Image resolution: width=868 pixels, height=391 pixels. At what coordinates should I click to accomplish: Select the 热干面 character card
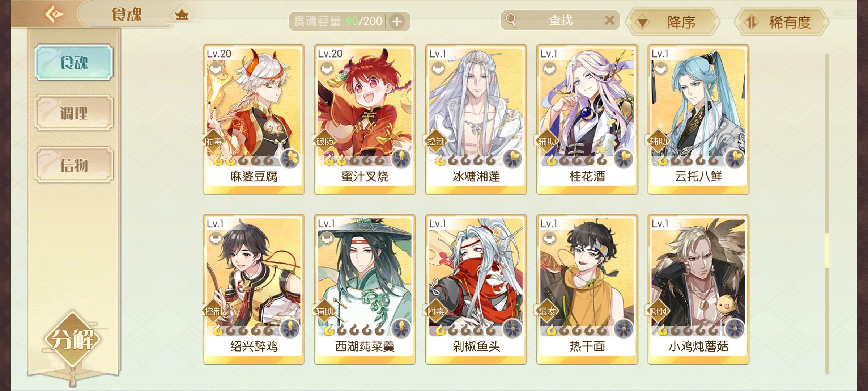[x=587, y=289]
